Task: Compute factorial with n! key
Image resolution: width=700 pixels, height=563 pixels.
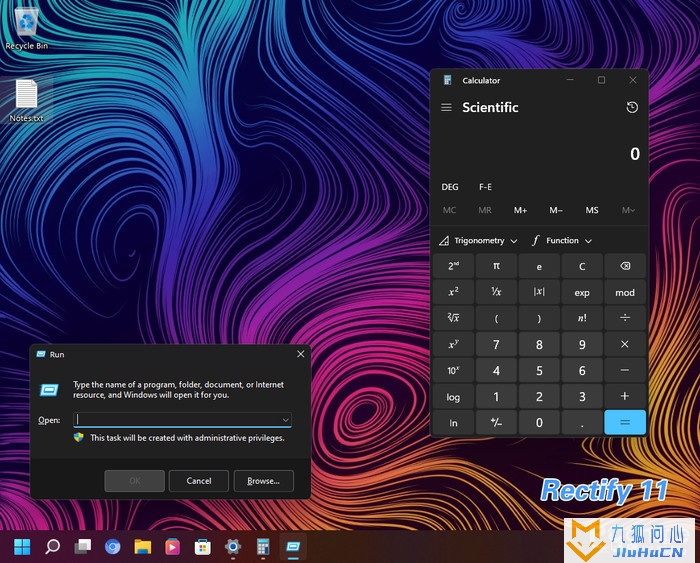Action: (x=582, y=318)
